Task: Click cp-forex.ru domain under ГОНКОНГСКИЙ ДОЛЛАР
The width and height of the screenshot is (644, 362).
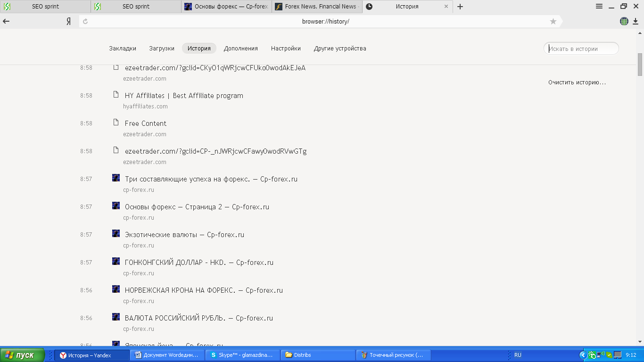Action: point(139,273)
